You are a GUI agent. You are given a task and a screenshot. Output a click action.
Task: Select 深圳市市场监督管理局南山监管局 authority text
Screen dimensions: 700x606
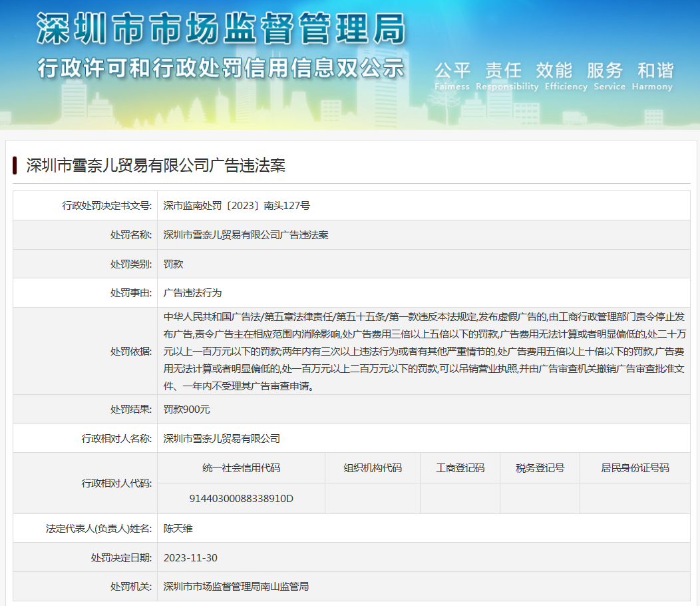pyautogui.click(x=236, y=586)
